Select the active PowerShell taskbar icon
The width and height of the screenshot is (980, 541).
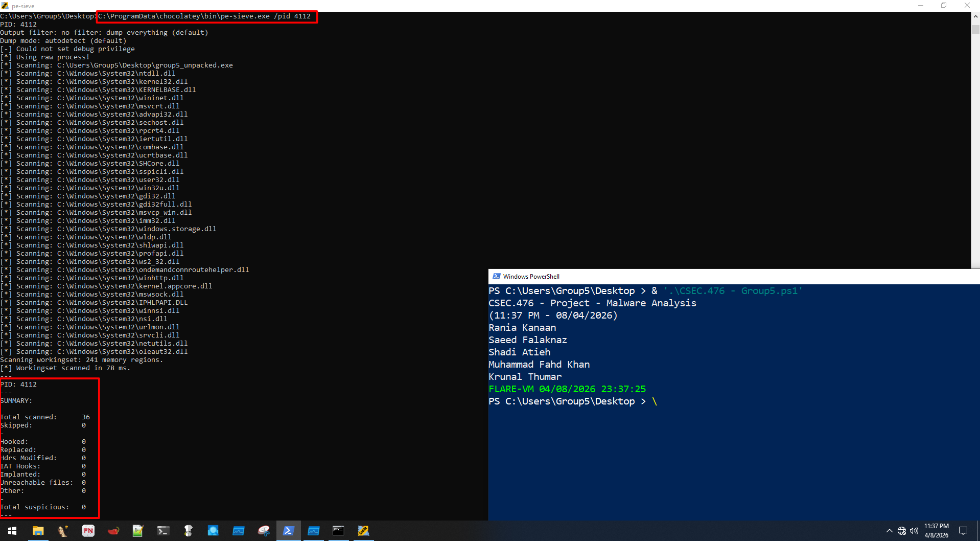click(x=289, y=531)
